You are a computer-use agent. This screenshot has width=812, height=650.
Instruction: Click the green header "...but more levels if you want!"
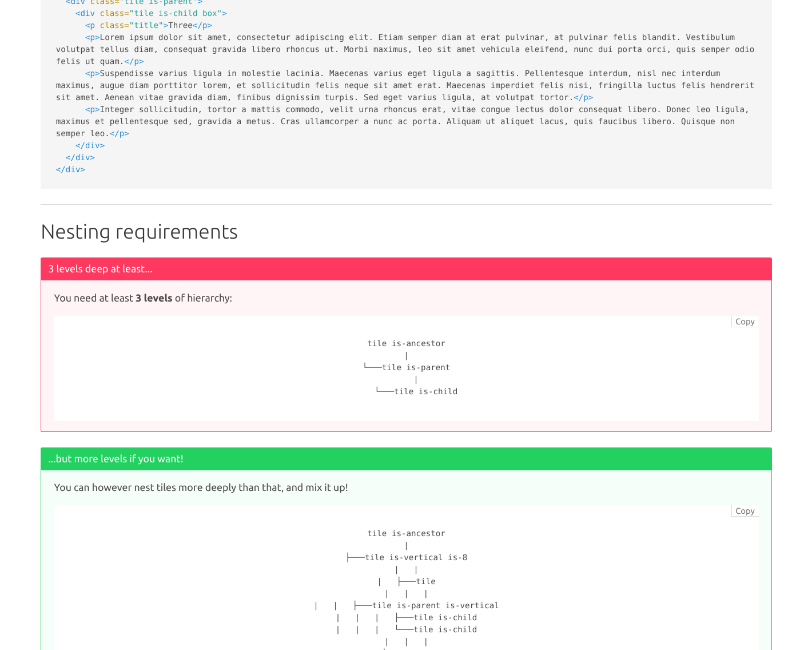click(116, 458)
